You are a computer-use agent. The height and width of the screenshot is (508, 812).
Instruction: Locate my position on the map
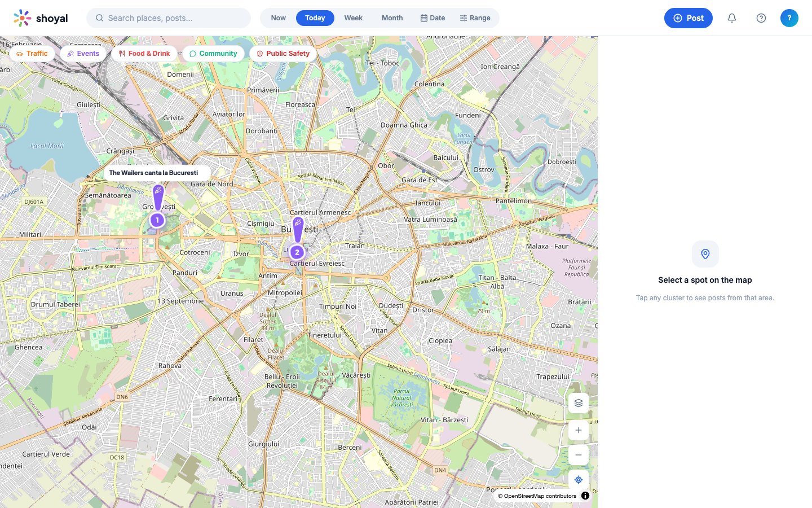[x=579, y=480]
